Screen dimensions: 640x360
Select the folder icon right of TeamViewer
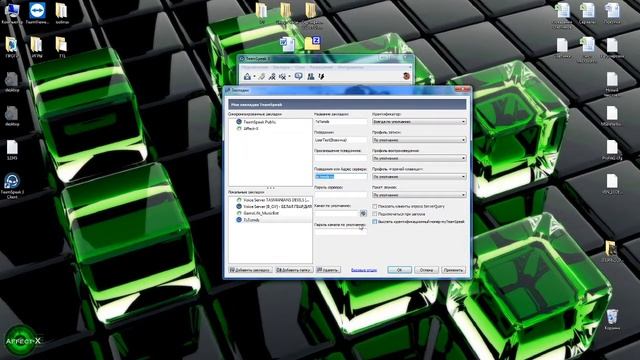[62, 13]
